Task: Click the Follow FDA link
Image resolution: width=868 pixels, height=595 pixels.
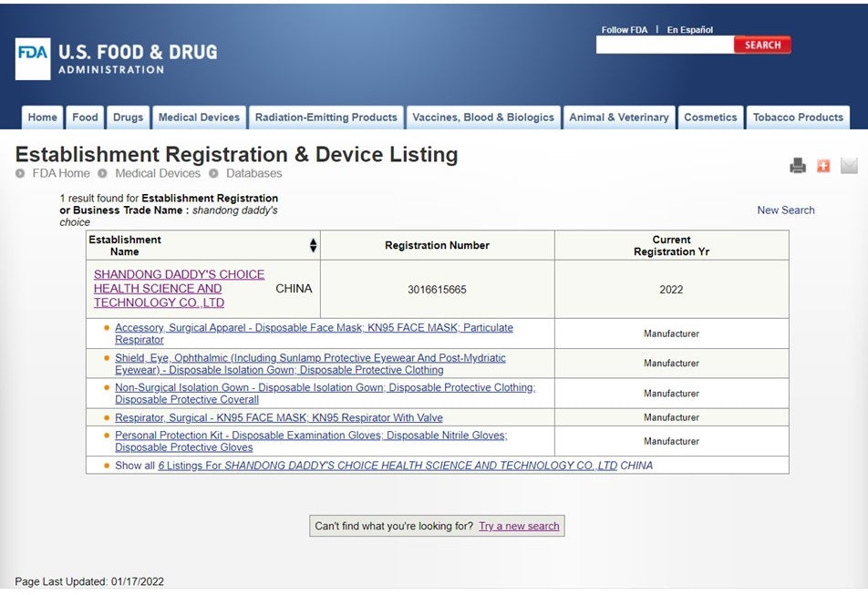Action: click(x=624, y=30)
